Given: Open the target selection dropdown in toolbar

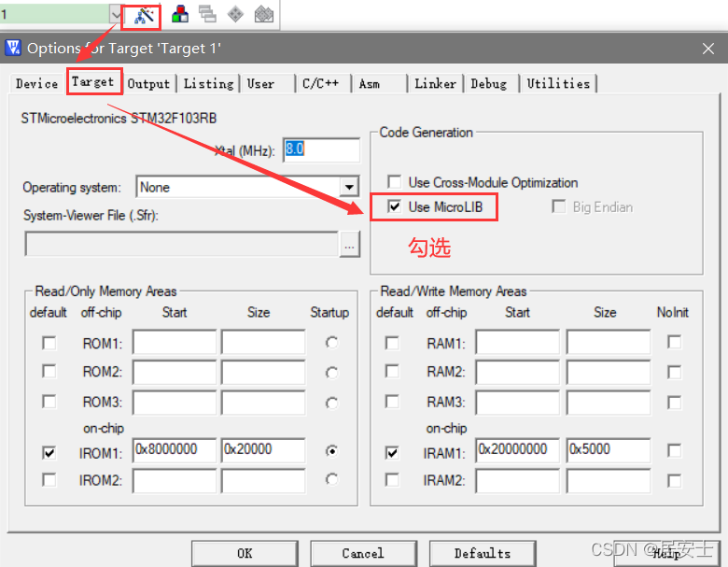Looking at the screenshot, I should pyautogui.click(x=115, y=15).
